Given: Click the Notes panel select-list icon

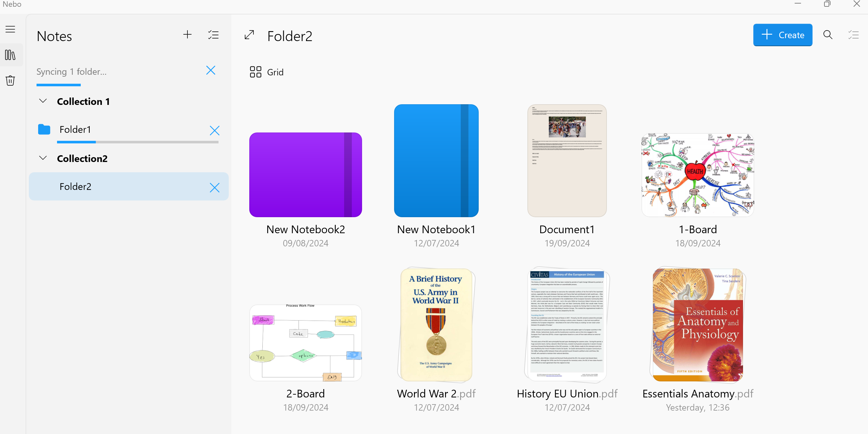Looking at the screenshot, I should click(213, 35).
